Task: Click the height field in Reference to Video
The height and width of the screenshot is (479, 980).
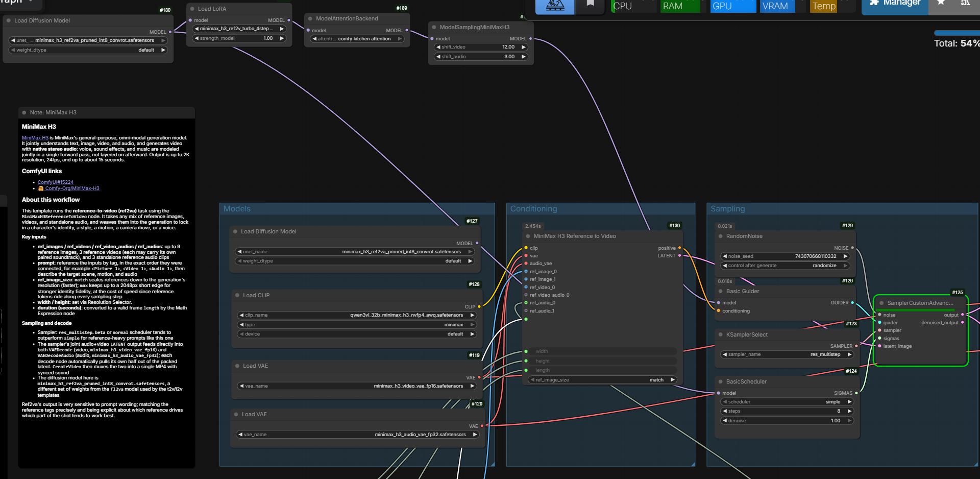Action: click(603, 361)
